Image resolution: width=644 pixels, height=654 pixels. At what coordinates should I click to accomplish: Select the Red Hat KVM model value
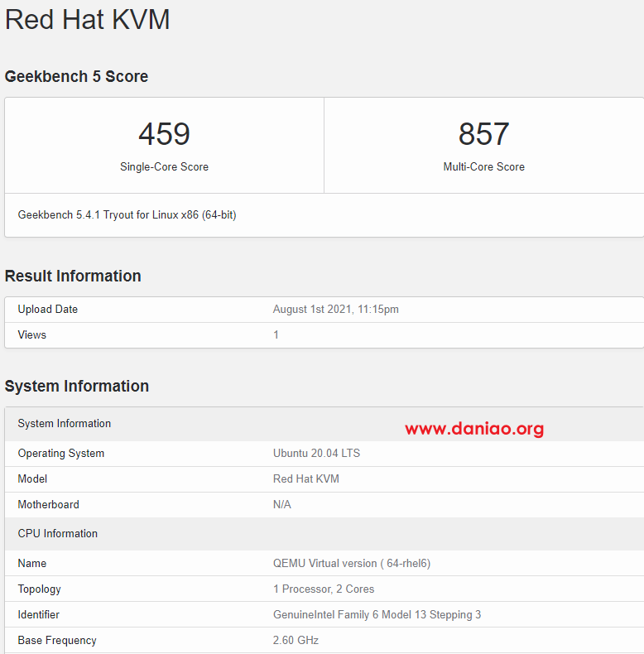tap(306, 479)
